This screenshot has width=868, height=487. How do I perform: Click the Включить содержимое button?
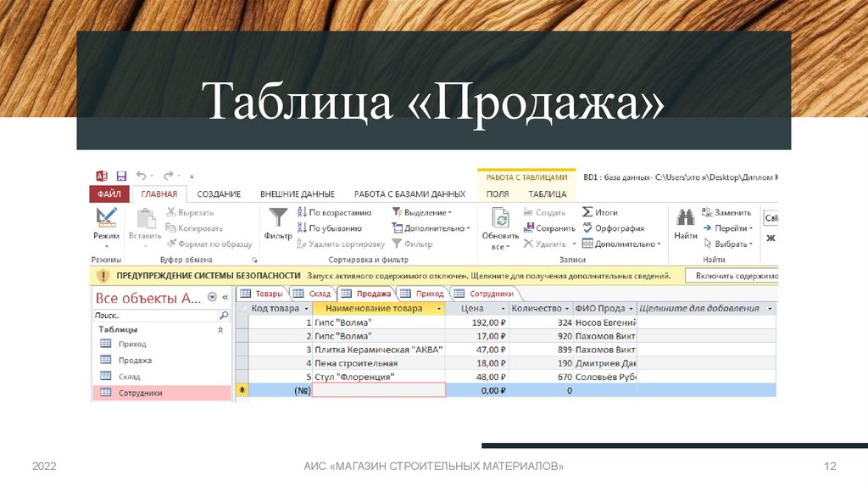click(x=732, y=276)
